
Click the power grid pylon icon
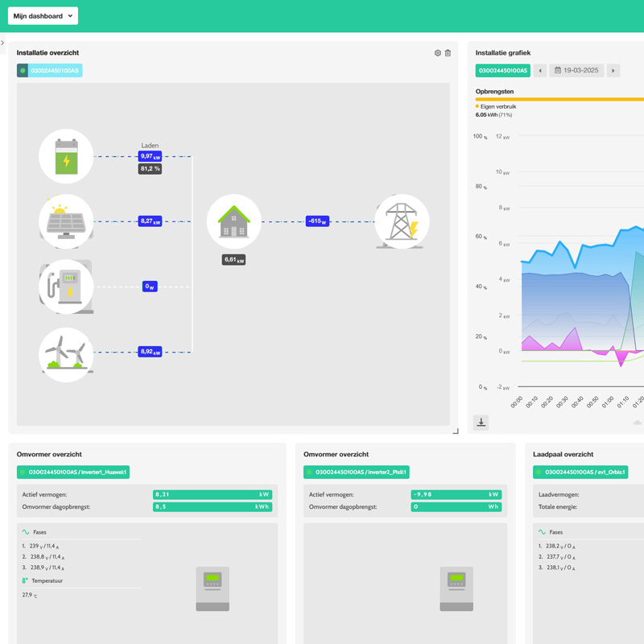pos(401,221)
